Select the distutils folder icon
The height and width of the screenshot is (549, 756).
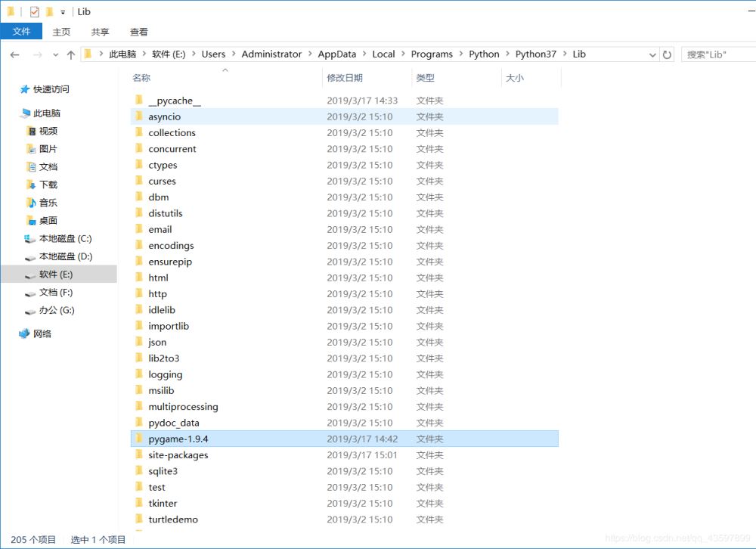(139, 212)
